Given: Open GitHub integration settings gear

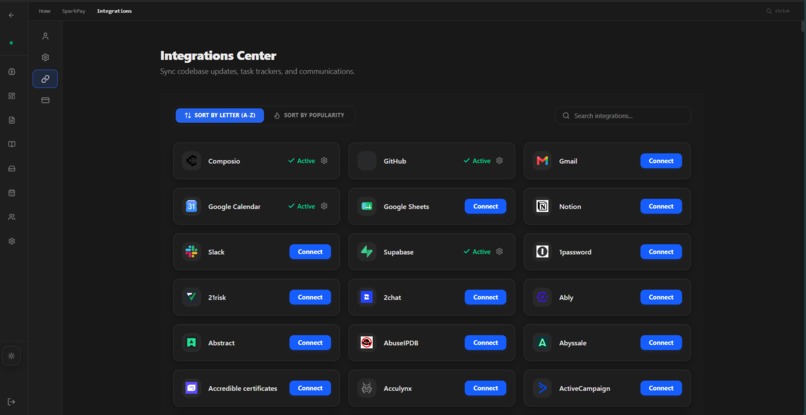Looking at the screenshot, I should tap(499, 160).
